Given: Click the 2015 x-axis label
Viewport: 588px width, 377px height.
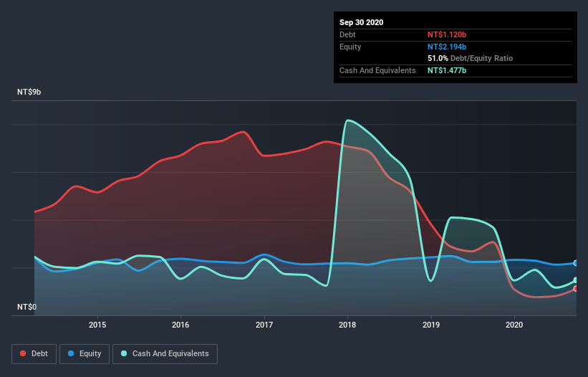Looking at the screenshot, I should 97,325.
